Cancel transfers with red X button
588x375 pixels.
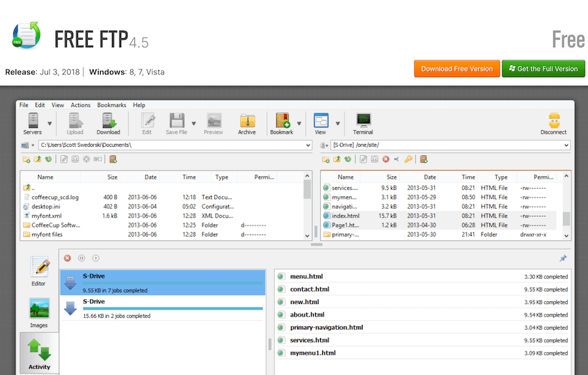[67, 258]
